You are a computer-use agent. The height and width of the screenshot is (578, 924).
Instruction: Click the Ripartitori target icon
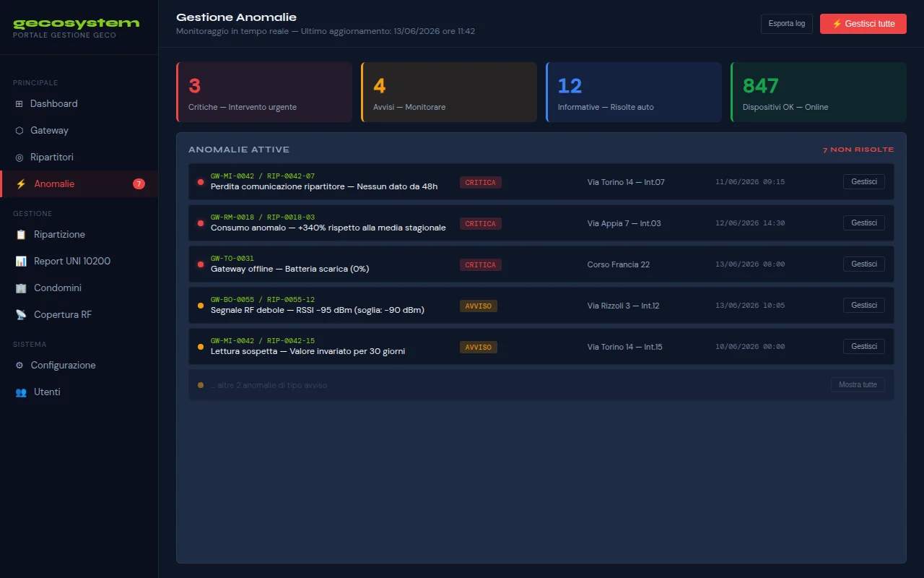pyautogui.click(x=19, y=158)
